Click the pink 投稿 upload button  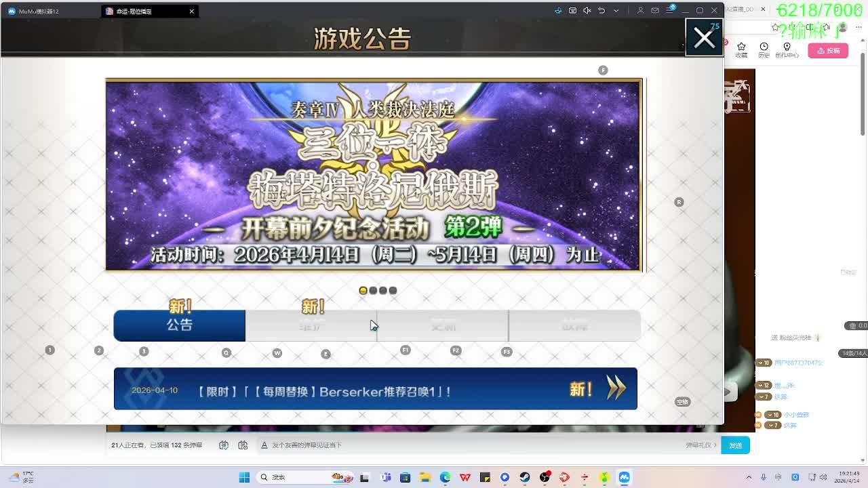[x=828, y=51]
